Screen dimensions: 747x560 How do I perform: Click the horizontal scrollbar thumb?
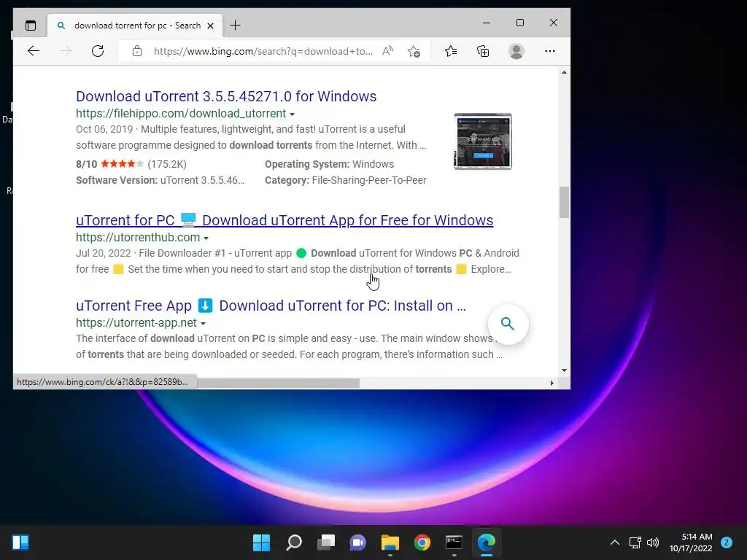[x=278, y=383]
